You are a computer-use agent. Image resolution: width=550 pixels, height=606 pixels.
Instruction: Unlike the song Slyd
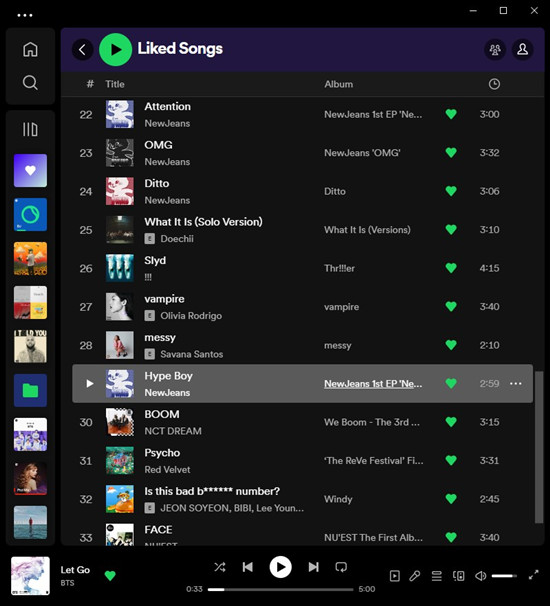(451, 268)
